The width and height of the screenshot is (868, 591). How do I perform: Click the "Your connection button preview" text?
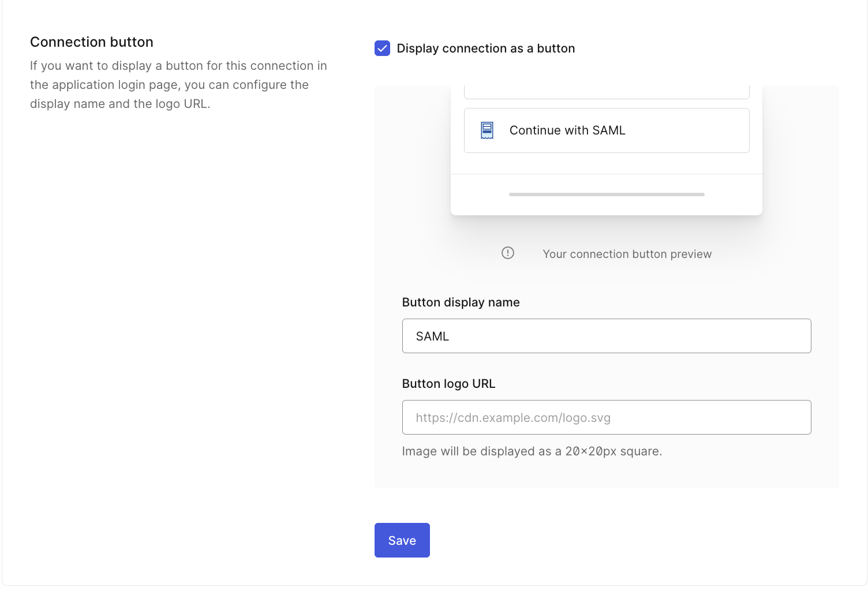pos(627,254)
